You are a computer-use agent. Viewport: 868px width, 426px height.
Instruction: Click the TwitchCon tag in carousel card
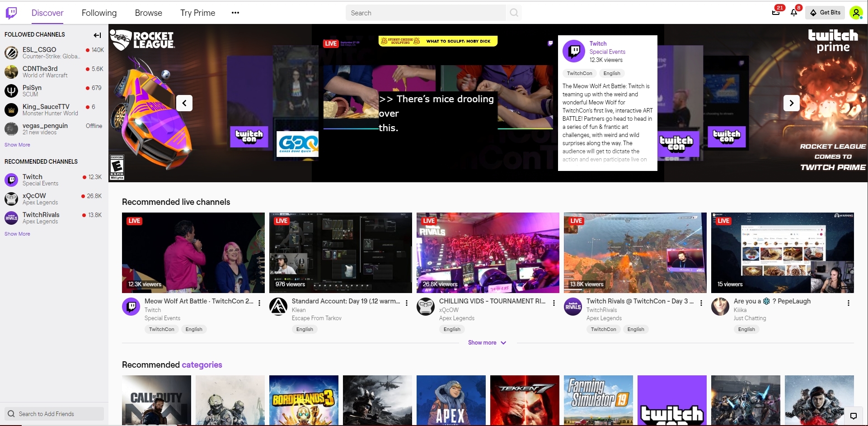(579, 73)
